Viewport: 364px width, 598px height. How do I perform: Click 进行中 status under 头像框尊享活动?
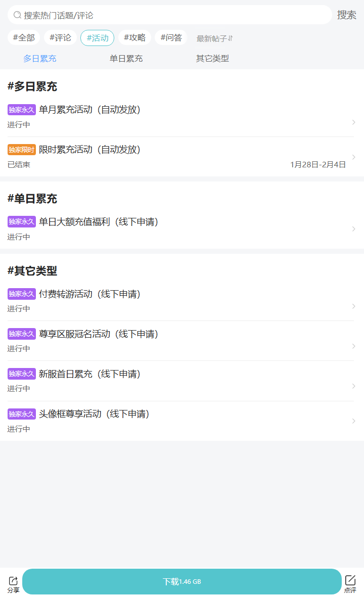[19, 429]
